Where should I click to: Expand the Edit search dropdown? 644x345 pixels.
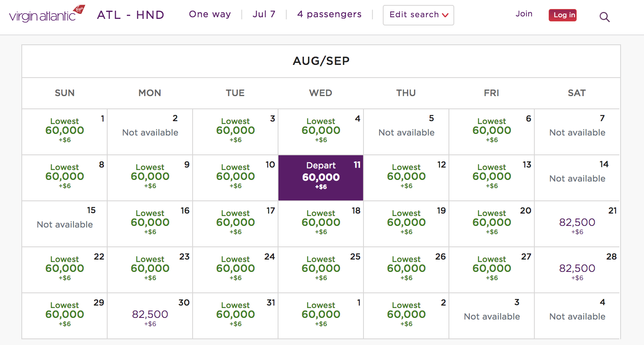point(418,15)
